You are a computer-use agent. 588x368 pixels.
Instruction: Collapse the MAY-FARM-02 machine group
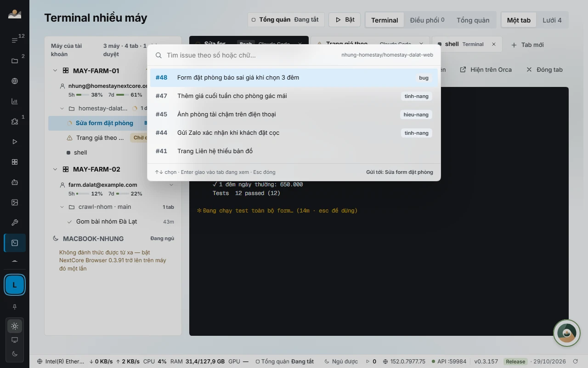click(x=55, y=169)
